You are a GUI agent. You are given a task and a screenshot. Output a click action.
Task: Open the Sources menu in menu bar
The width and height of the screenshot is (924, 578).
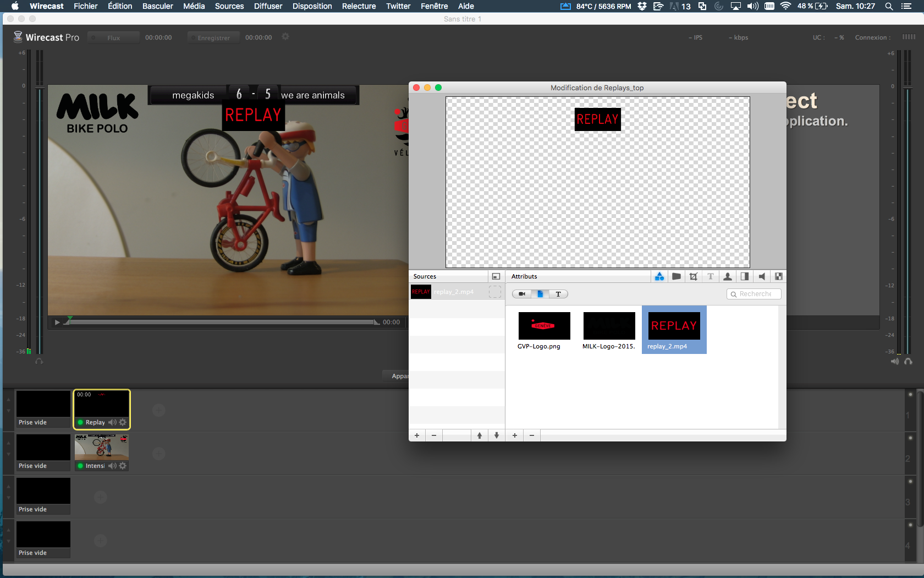click(x=229, y=6)
